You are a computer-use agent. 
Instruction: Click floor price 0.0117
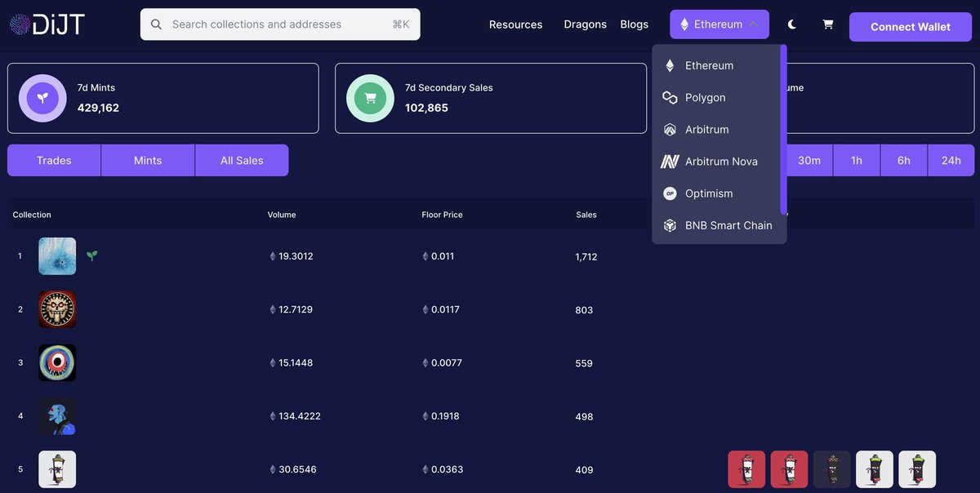click(445, 309)
